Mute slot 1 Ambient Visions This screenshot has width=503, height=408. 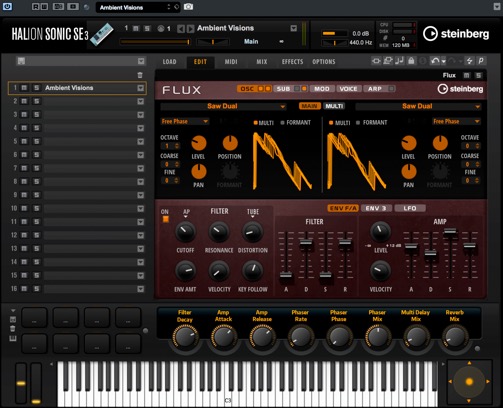pos(24,88)
